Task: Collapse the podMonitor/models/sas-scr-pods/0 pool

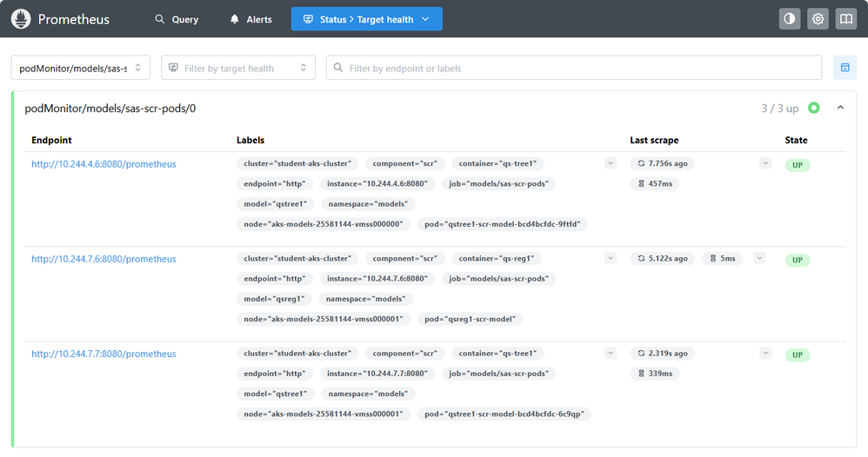Action: tap(840, 108)
